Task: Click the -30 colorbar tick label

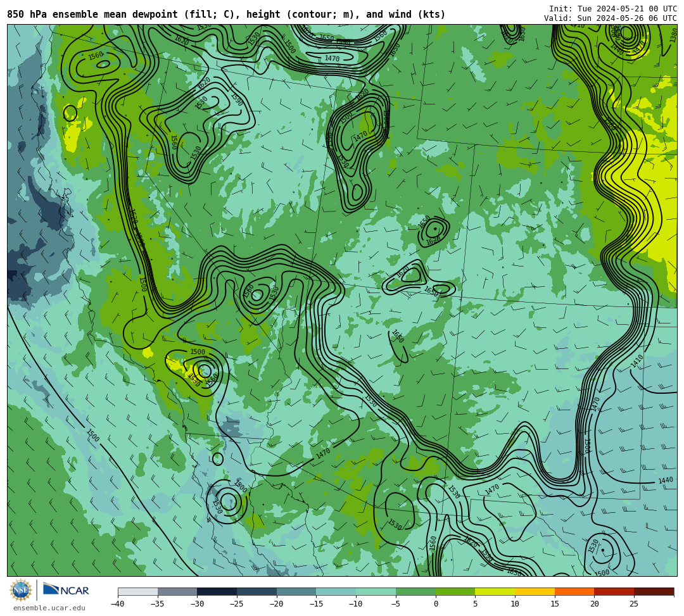Action: (197, 604)
